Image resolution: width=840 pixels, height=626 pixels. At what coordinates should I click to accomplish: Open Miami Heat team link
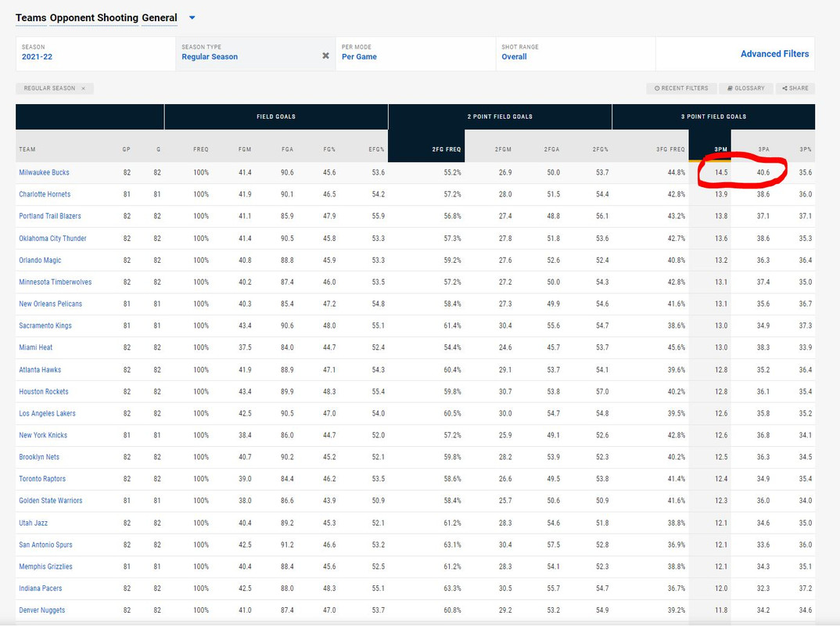coord(35,347)
